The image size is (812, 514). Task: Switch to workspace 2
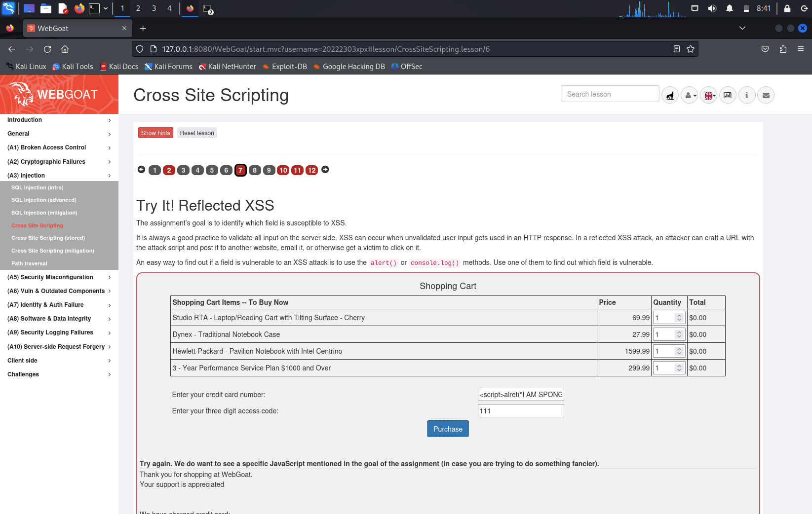click(138, 8)
